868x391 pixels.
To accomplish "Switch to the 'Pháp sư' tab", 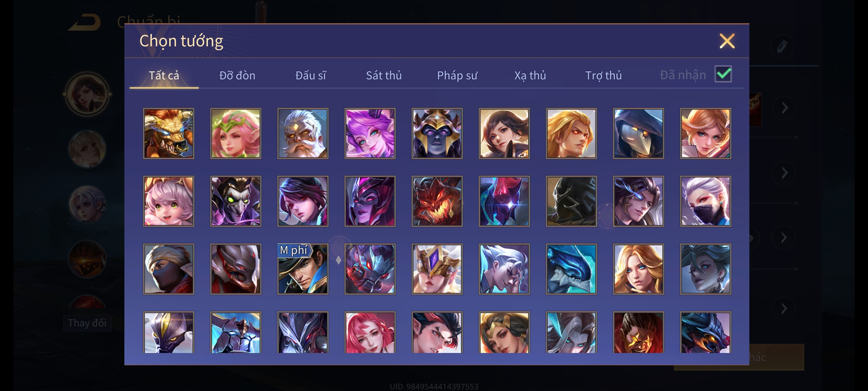I will coord(457,75).
